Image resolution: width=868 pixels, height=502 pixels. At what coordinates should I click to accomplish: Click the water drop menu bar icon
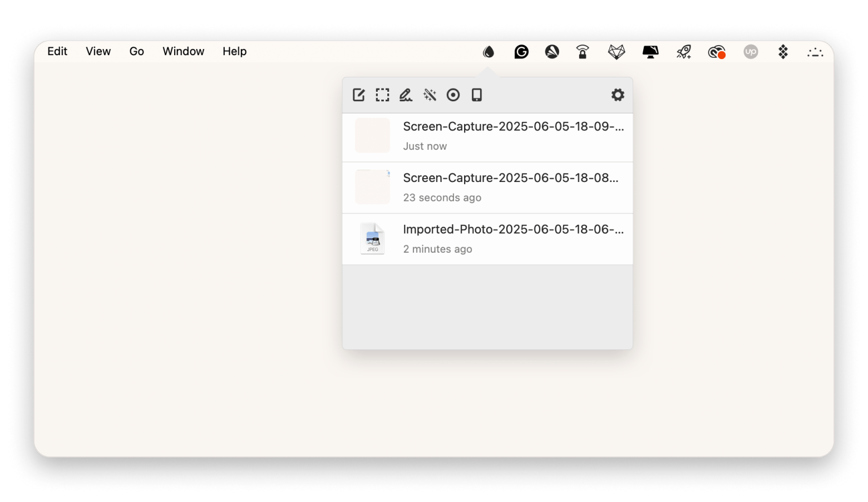tap(489, 52)
